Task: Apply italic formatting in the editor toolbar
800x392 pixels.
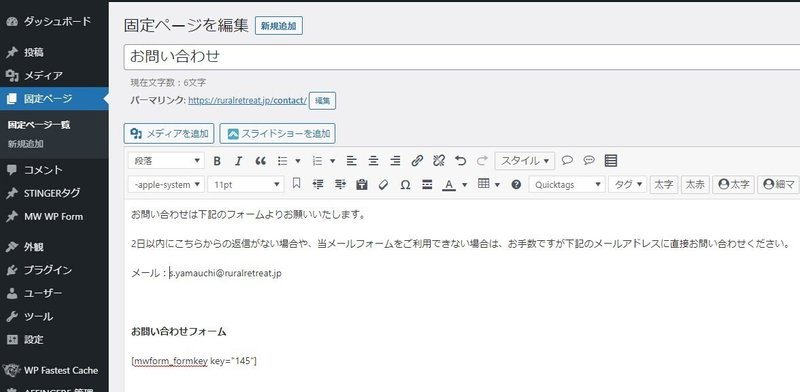Action: (238, 161)
